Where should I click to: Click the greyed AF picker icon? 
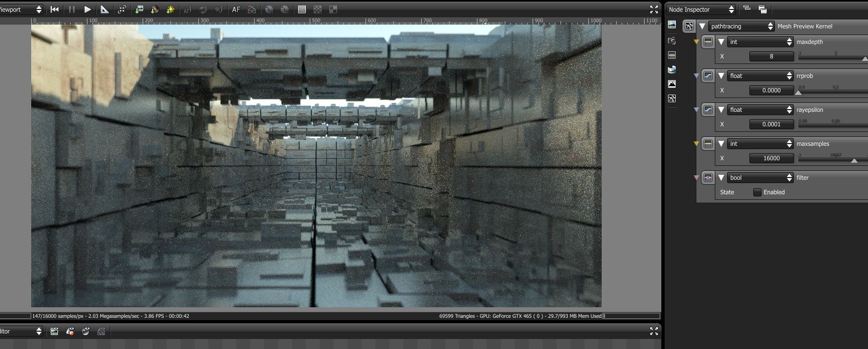tap(187, 9)
